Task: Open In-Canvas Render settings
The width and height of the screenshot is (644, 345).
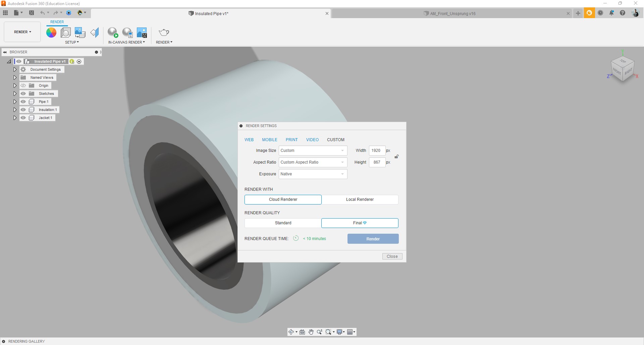Action: pyautogui.click(x=127, y=32)
